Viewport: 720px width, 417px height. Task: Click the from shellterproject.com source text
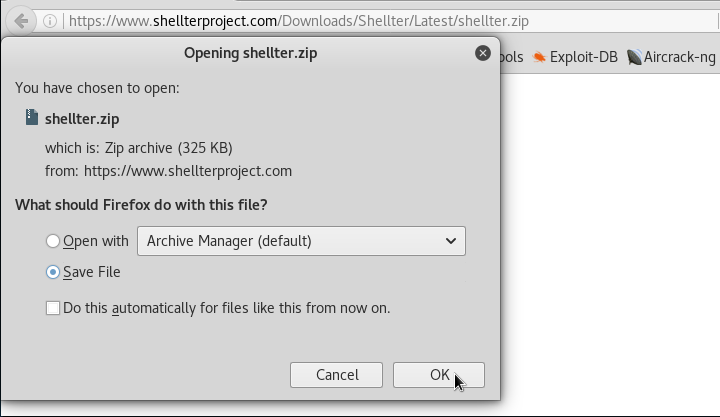(x=168, y=171)
